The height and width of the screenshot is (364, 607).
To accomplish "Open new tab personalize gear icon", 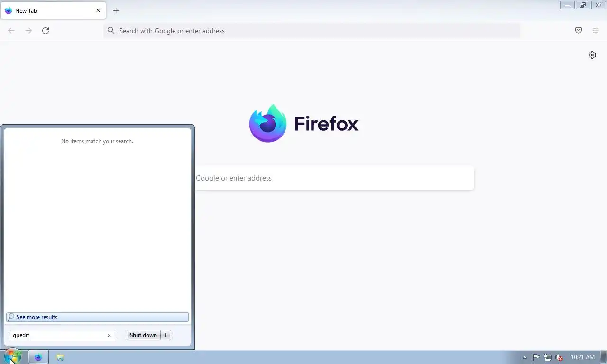I will (x=592, y=55).
